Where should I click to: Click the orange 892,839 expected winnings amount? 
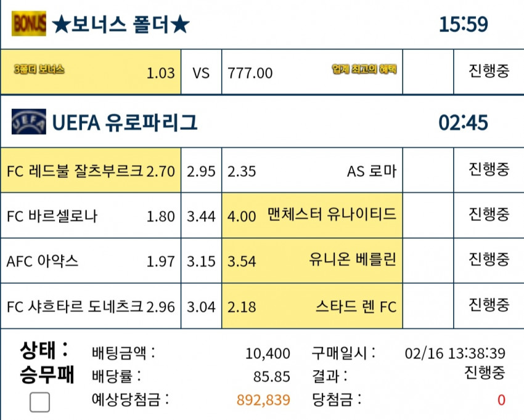click(263, 400)
